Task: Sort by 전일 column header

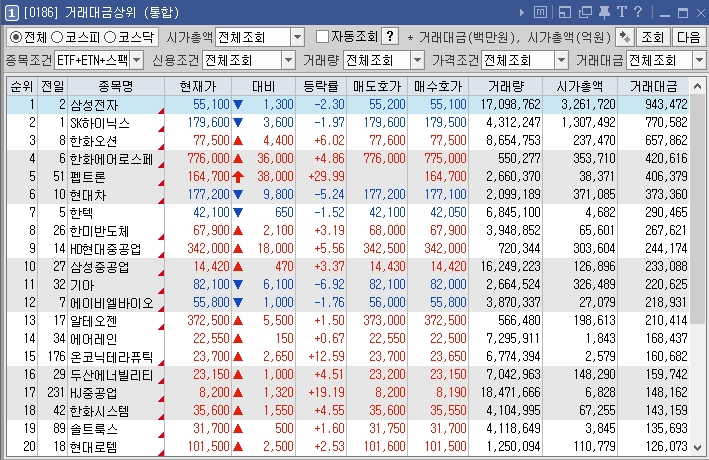Action: point(52,86)
